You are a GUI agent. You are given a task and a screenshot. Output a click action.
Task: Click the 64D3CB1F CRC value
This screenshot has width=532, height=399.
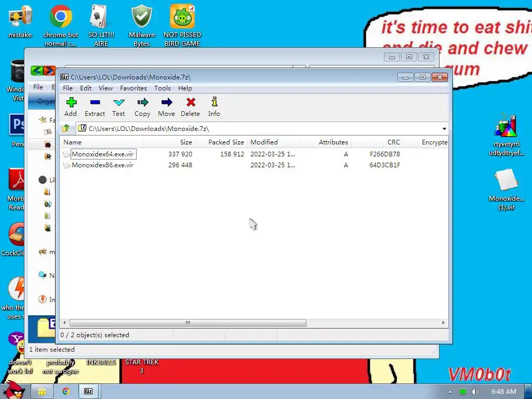click(x=385, y=165)
